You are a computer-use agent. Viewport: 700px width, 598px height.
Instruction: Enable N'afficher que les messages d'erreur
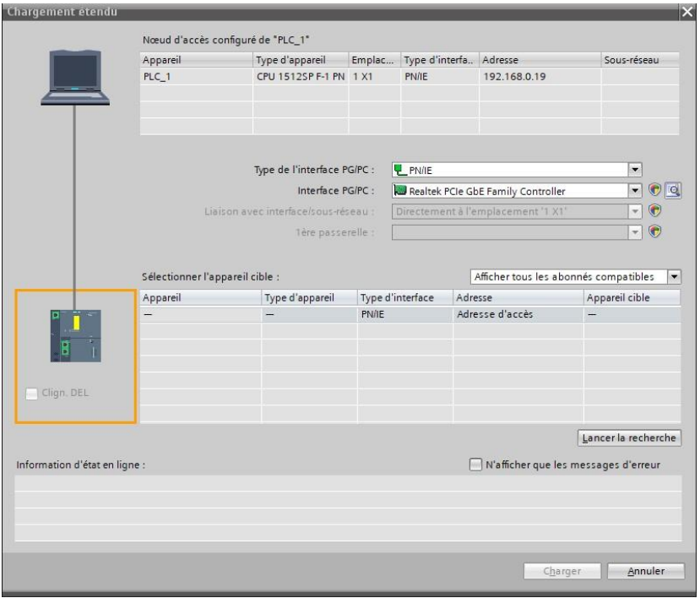tap(475, 465)
